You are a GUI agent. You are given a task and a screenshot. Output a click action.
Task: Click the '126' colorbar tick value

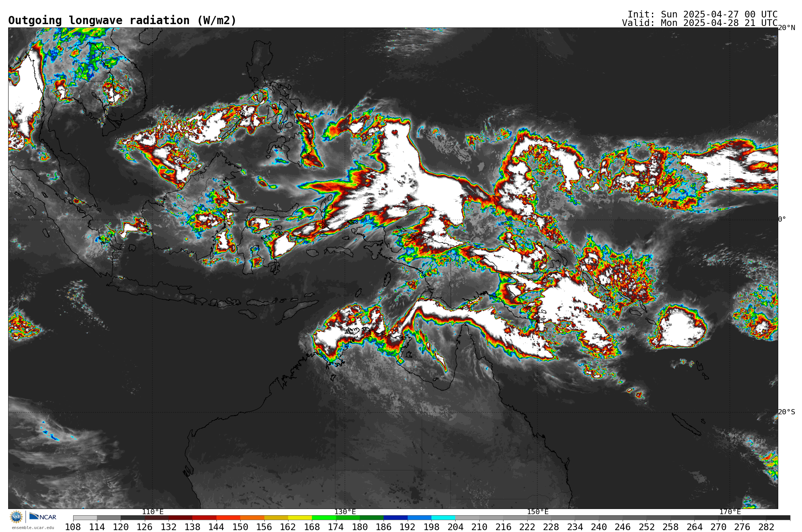coord(144,527)
